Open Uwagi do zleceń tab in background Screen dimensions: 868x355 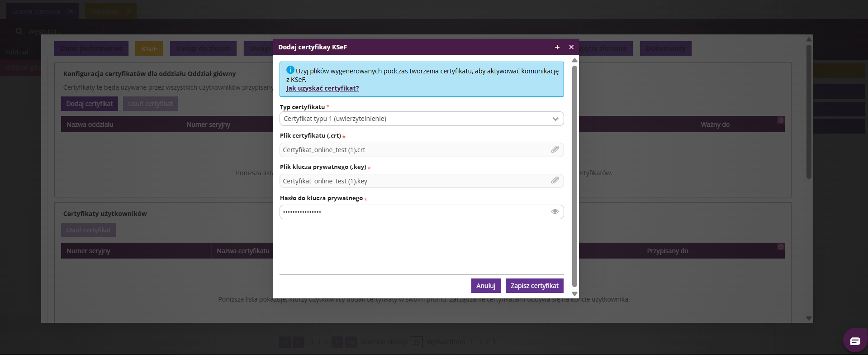tap(203, 48)
